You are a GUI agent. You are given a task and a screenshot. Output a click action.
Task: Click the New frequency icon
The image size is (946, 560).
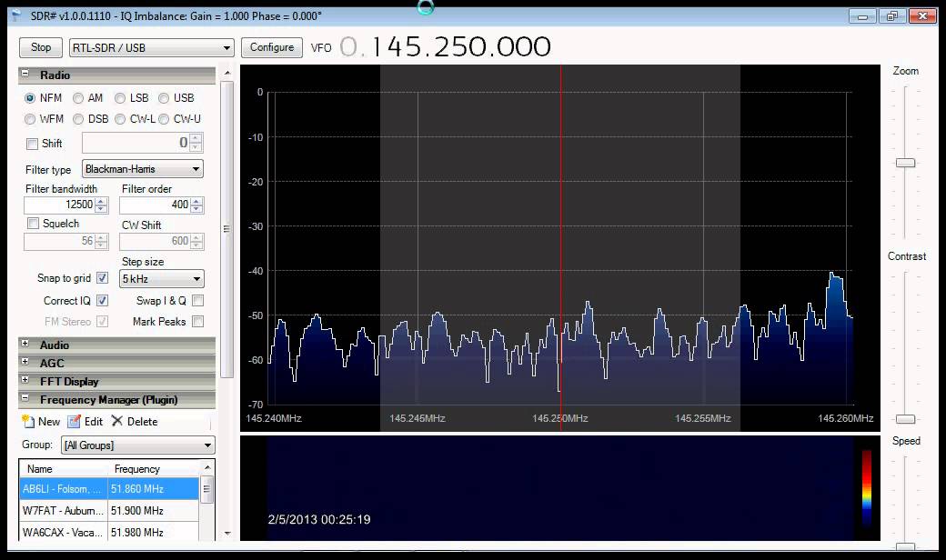[28, 421]
